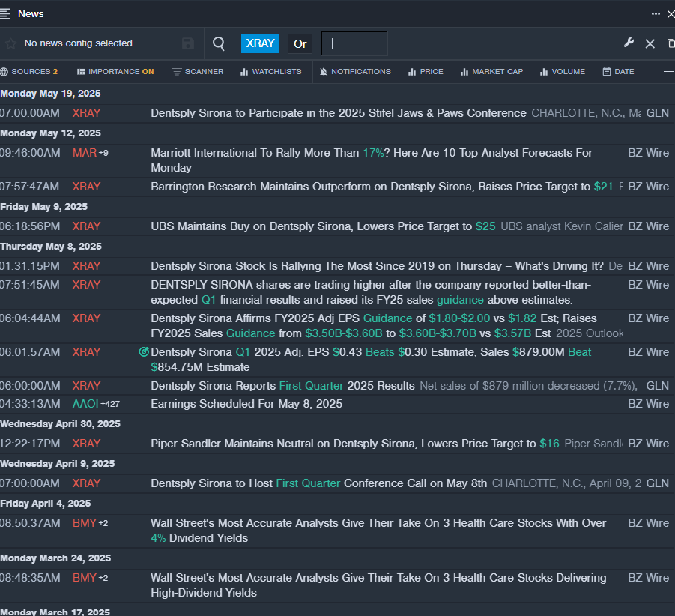Click the MAR ticker symbol
The image size is (675, 616).
[x=85, y=153]
